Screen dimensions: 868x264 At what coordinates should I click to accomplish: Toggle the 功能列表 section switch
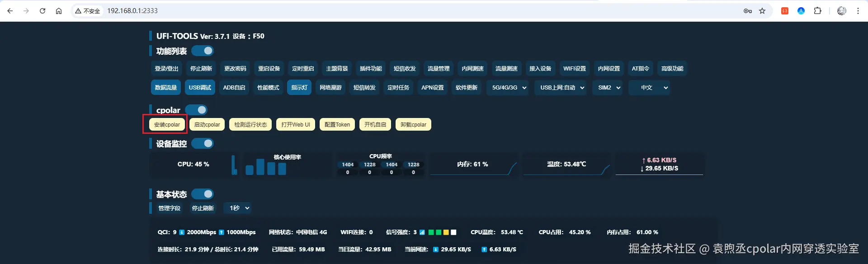click(203, 51)
